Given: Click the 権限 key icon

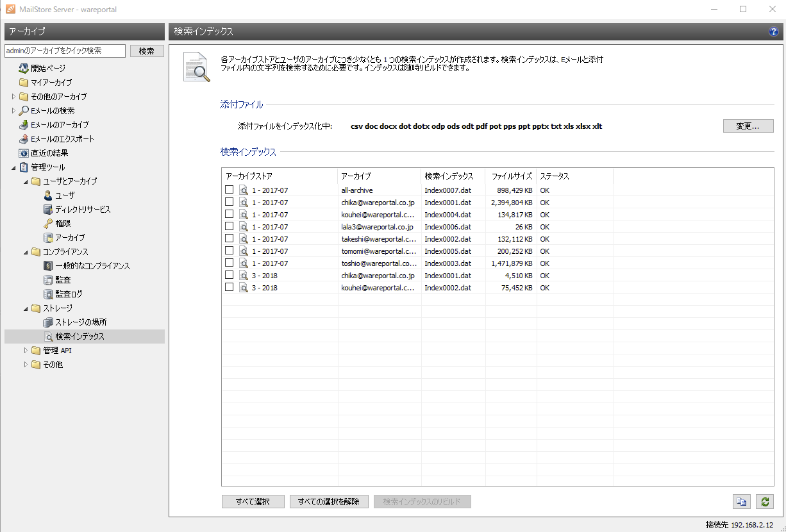Looking at the screenshot, I should [48, 224].
